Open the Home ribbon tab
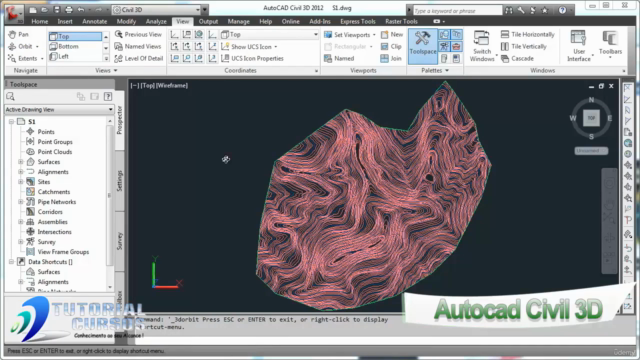The width and height of the screenshot is (640, 360). [x=40, y=21]
